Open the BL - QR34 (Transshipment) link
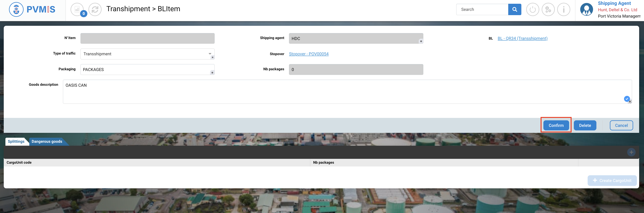The height and width of the screenshot is (213, 644). point(522,38)
